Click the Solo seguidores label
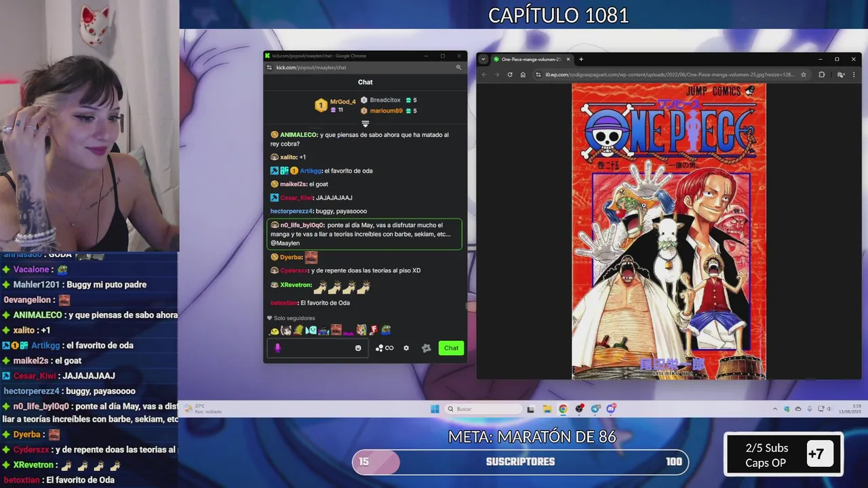Image resolution: width=868 pixels, height=488 pixels. [x=294, y=318]
